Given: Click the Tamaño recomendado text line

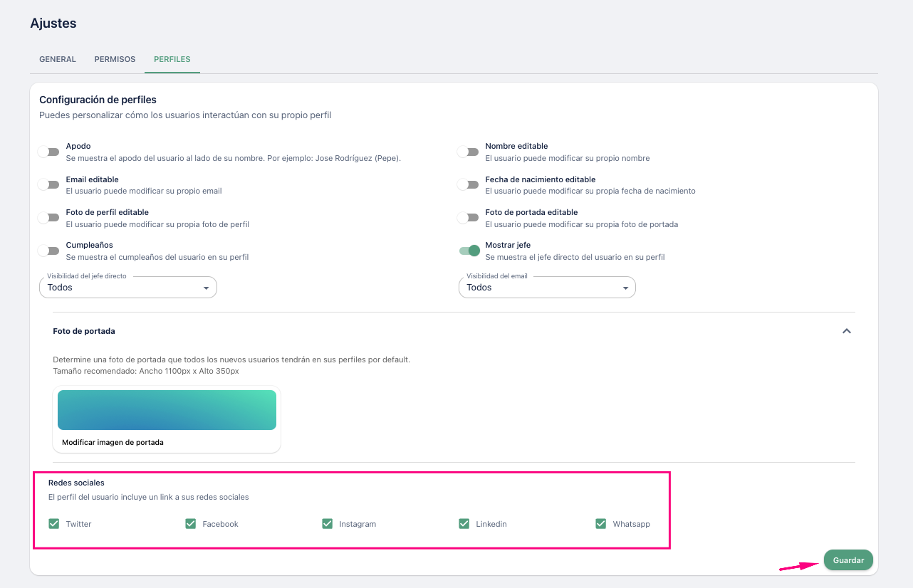Looking at the screenshot, I should coord(146,371).
